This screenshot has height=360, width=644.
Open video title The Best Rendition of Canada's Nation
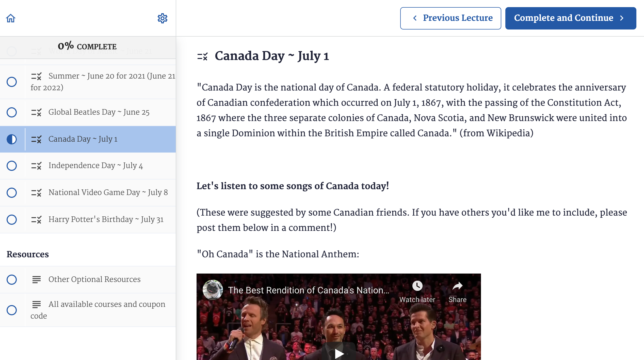click(x=308, y=290)
